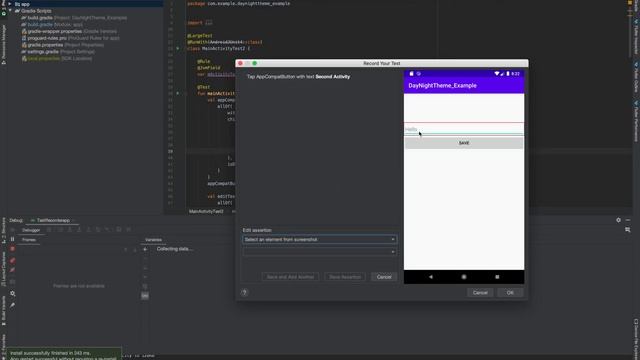
Task: Minimize the Debug tool window
Action: tap(628, 220)
